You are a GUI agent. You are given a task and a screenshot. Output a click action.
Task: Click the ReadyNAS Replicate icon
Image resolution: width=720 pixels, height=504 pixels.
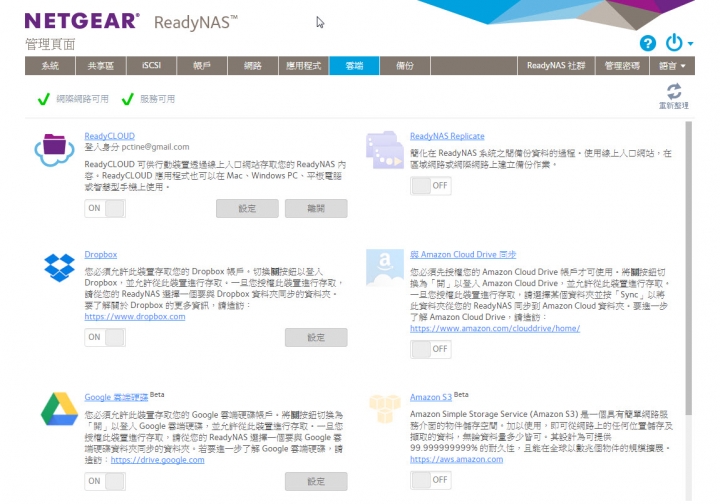(x=385, y=150)
